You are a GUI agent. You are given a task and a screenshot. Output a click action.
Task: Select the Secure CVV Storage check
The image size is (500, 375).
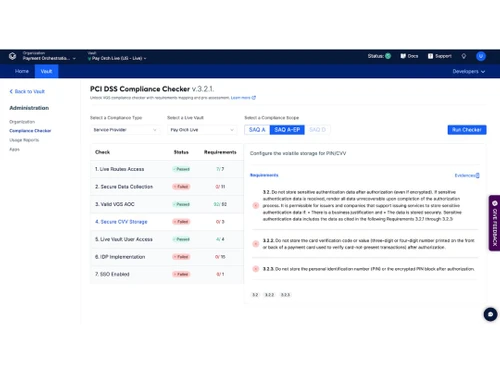(167, 222)
